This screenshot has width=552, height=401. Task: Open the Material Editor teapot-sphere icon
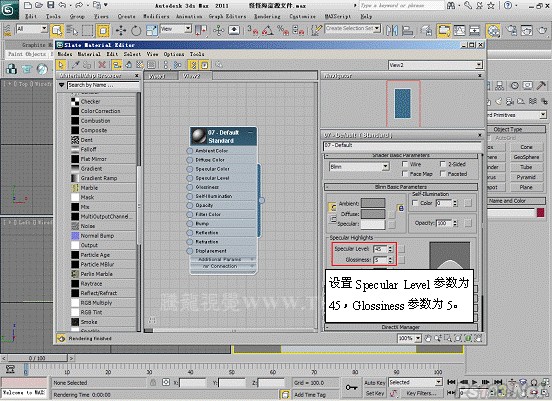point(494,31)
